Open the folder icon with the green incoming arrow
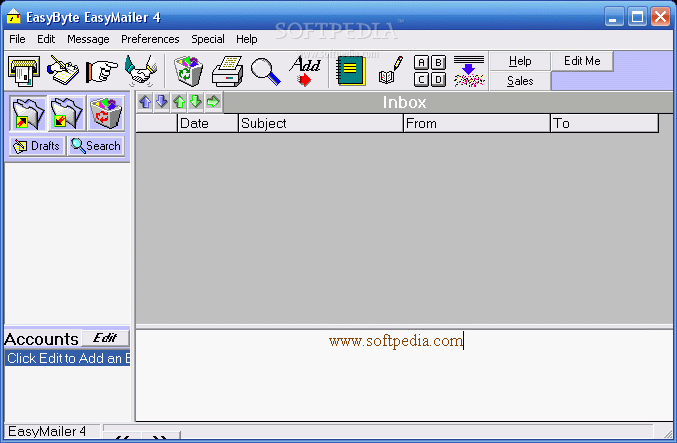 (66, 114)
